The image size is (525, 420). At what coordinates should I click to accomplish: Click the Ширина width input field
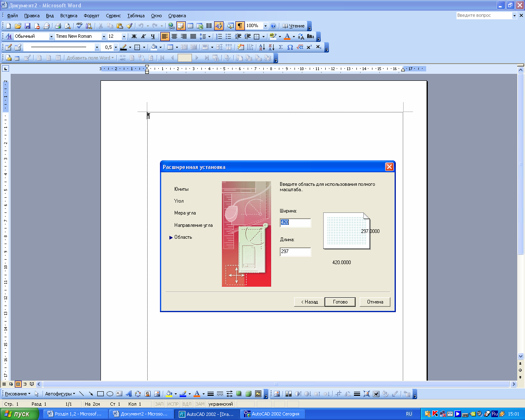coord(295,223)
